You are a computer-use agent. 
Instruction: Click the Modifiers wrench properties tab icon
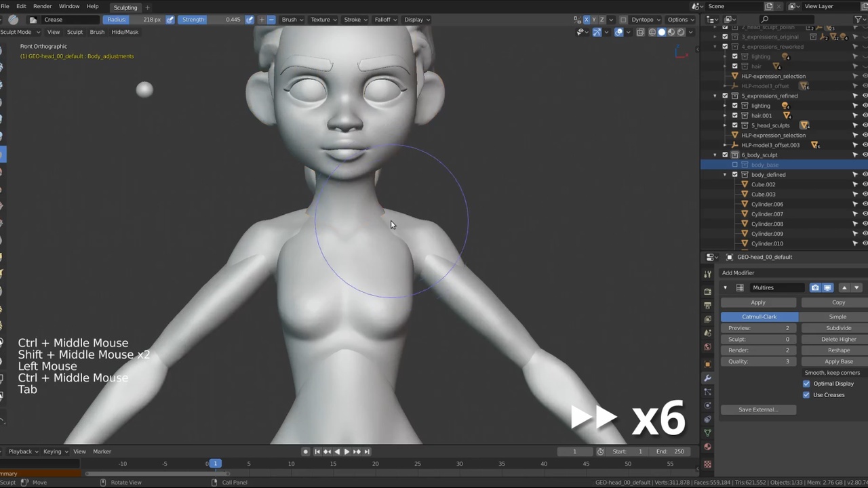point(708,378)
